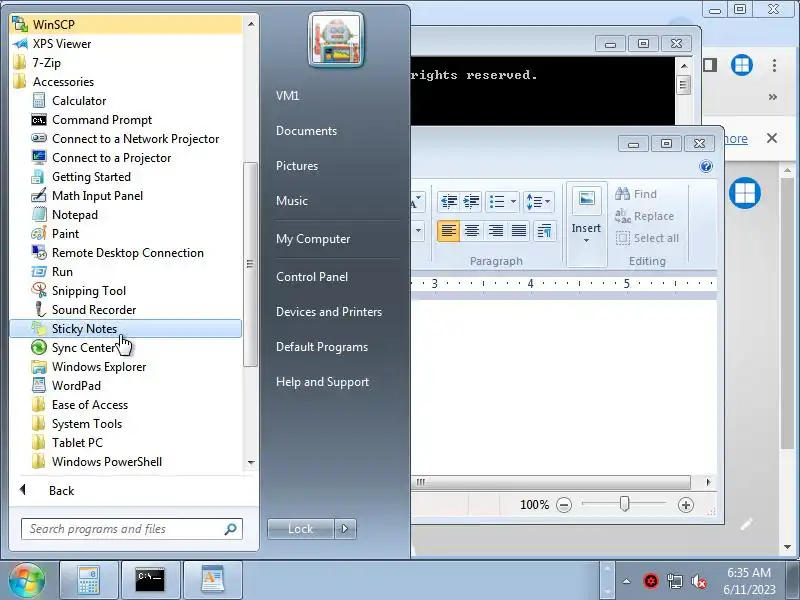Increase indent in WordPad
Viewport: 800px width, 600px height.
coord(471,202)
